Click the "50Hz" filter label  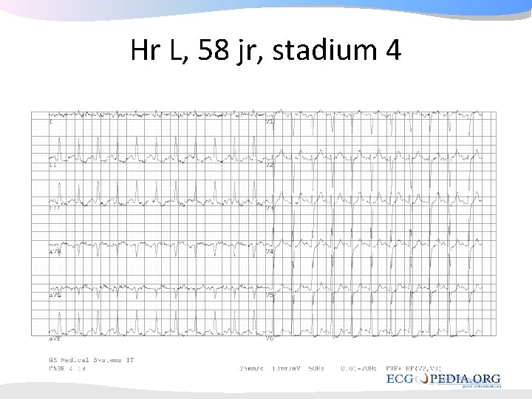click(316, 369)
